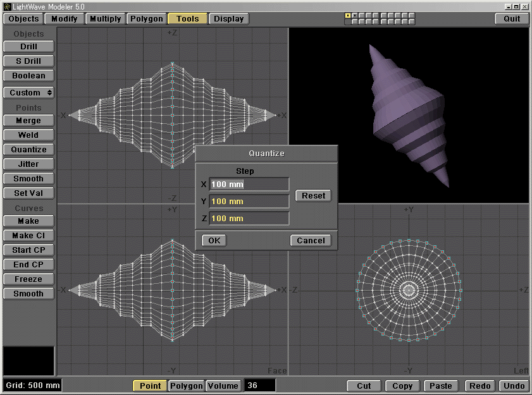Switch to the Display tab

(228, 18)
